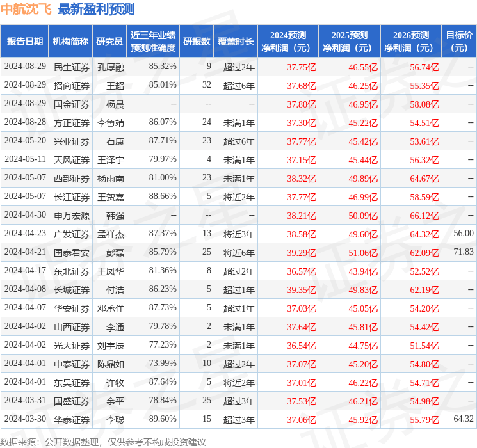Select accuracy value 88.66%

coord(163,196)
